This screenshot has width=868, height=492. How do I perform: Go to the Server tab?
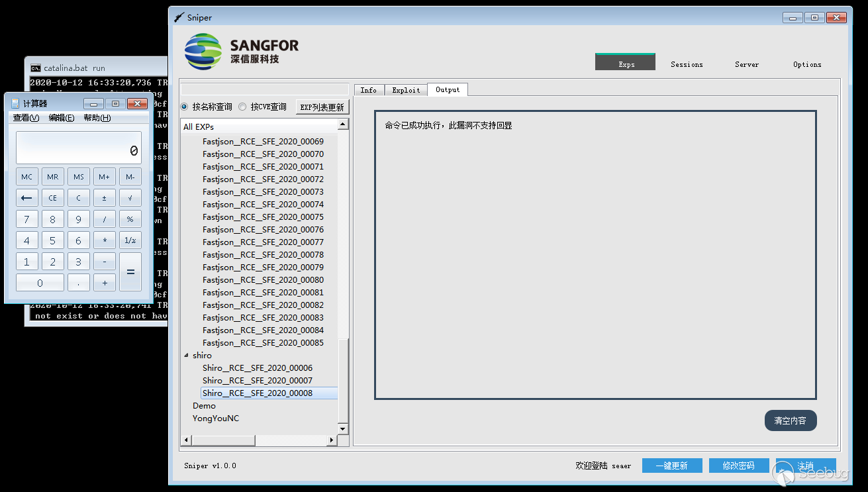(747, 64)
